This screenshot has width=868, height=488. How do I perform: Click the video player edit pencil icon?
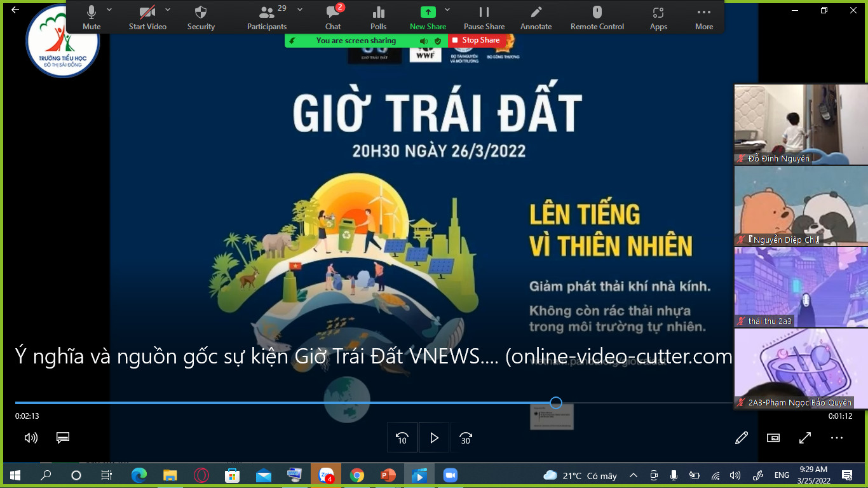[741, 438]
